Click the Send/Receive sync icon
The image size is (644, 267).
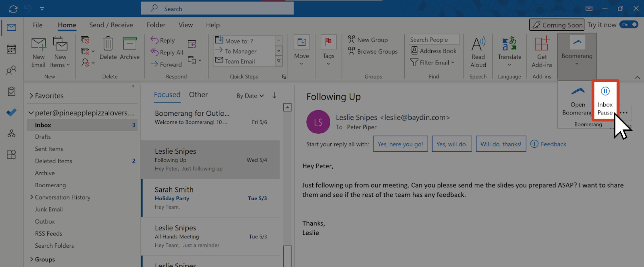pyautogui.click(x=13, y=9)
